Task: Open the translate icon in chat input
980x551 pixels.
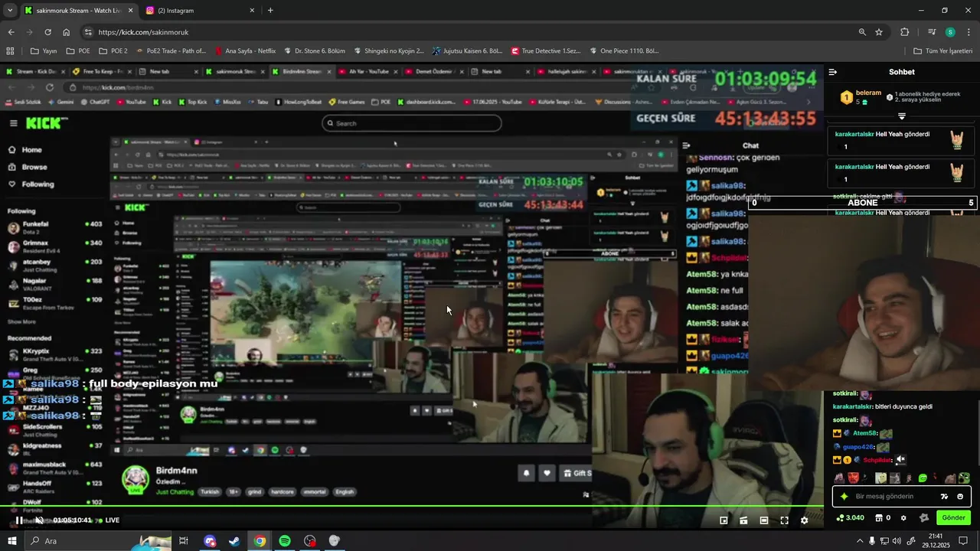Action: pyautogui.click(x=944, y=497)
